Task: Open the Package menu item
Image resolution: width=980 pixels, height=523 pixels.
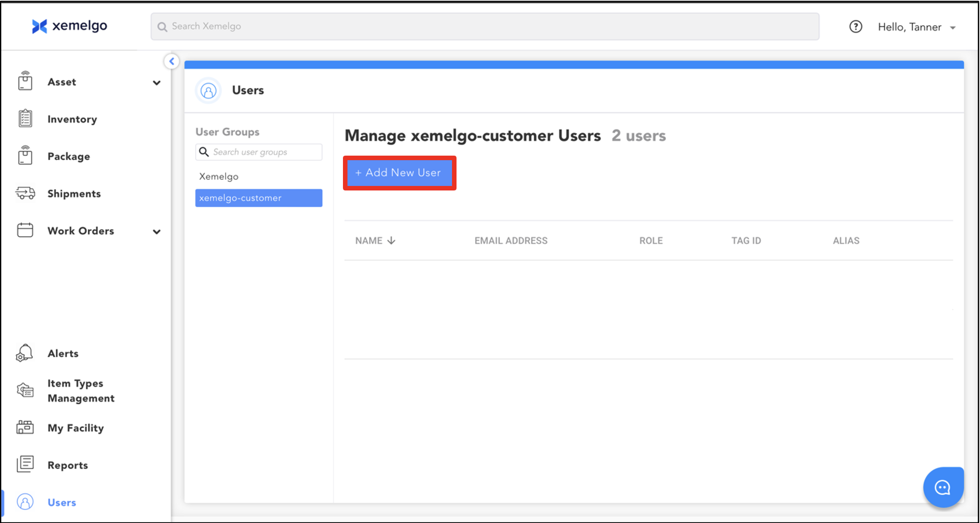Action: click(69, 157)
